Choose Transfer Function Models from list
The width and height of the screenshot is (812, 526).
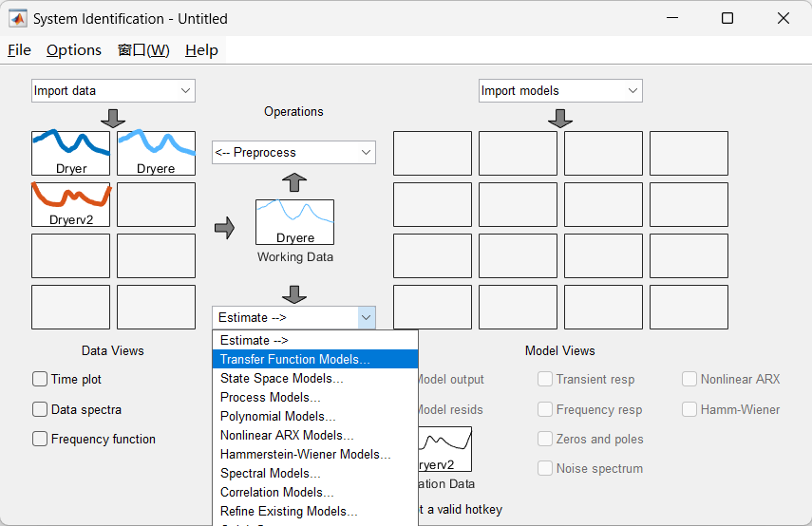pos(315,359)
